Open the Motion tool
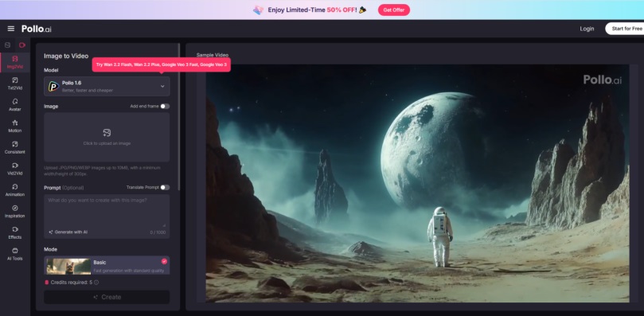The width and height of the screenshot is (644, 316). 15,126
